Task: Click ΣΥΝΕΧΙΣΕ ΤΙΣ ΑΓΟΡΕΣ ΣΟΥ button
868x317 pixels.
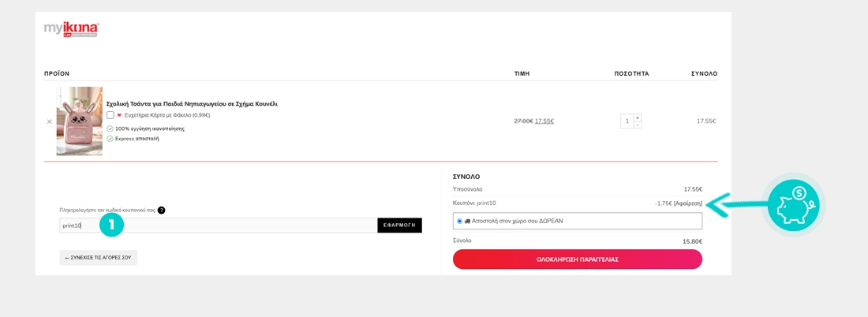Action: [99, 258]
